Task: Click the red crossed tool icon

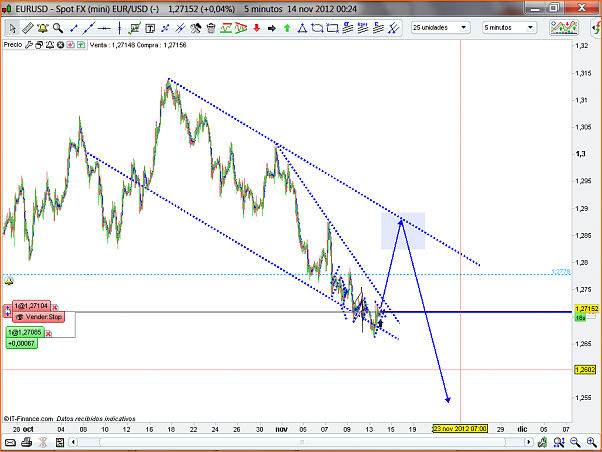Action: pyautogui.click(x=43, y=443)
